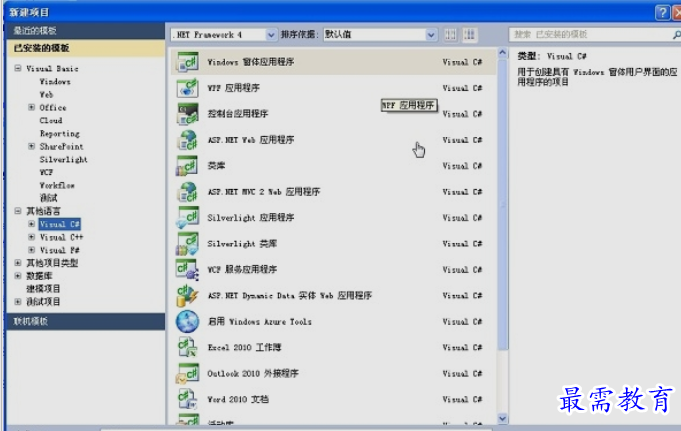The height and width of the screenshot is (431, 681).
Task: Click the Silverlight application template icon
Action: (187, 218)
